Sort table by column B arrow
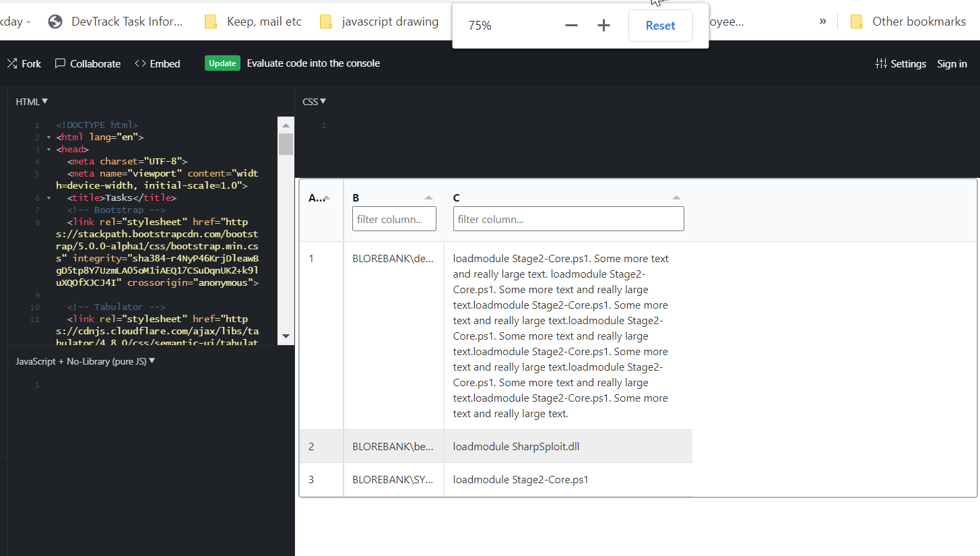This screenshot has width=980, height=556. point(428,197)
